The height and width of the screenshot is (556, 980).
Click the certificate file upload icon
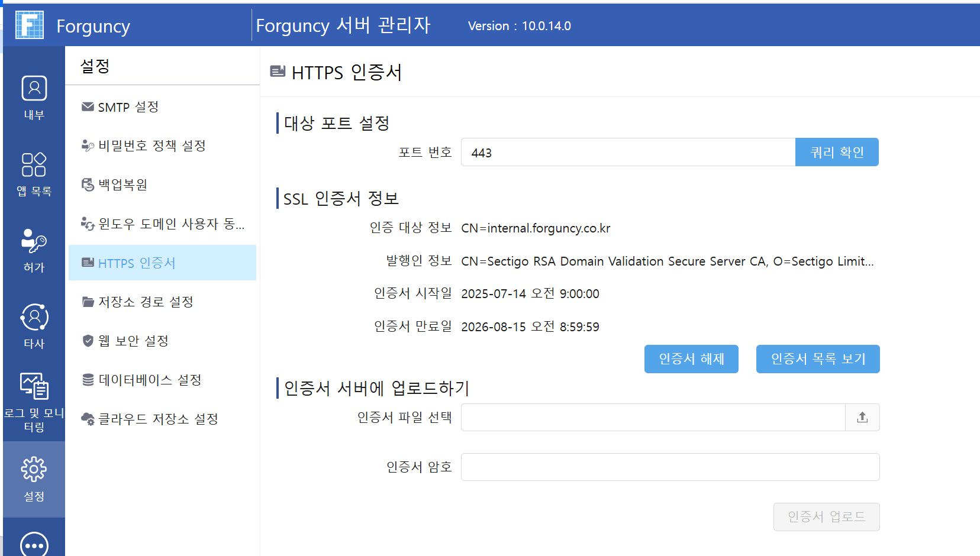coord(862,418)
